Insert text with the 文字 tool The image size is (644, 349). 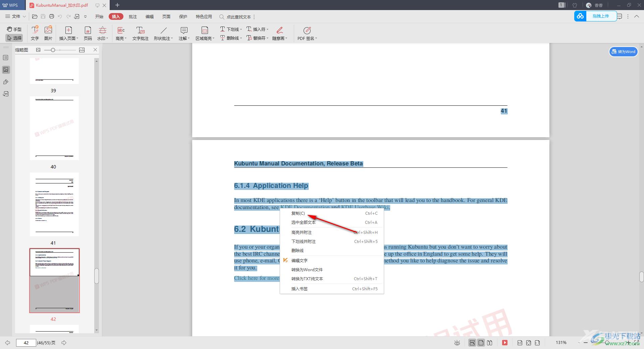pos(35,33)
